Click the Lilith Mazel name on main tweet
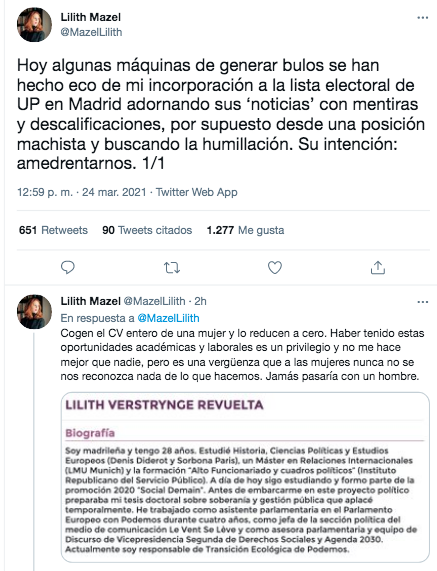The image size is (437, 571). pyautogui.click(x=90, y=17)
